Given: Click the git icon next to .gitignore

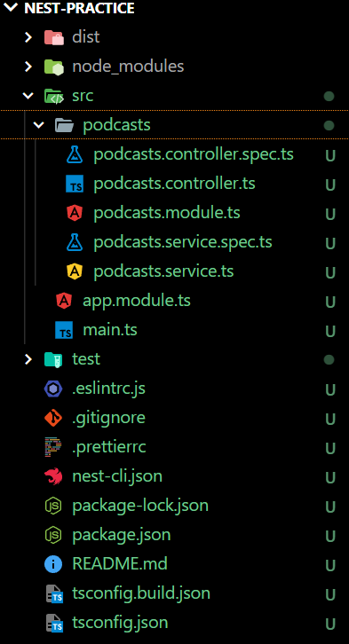Looking at the screenshot, I should [53, 418].
